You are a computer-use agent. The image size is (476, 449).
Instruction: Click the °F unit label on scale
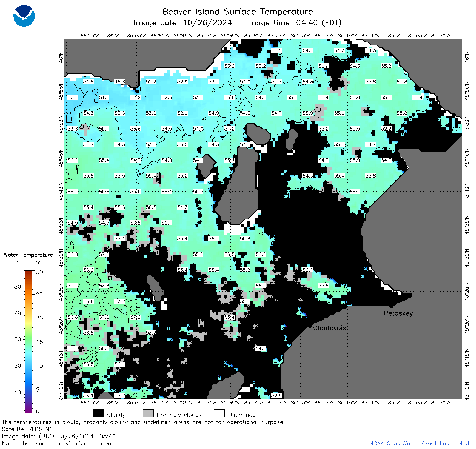pyautogui.click(x=19, y=263)
